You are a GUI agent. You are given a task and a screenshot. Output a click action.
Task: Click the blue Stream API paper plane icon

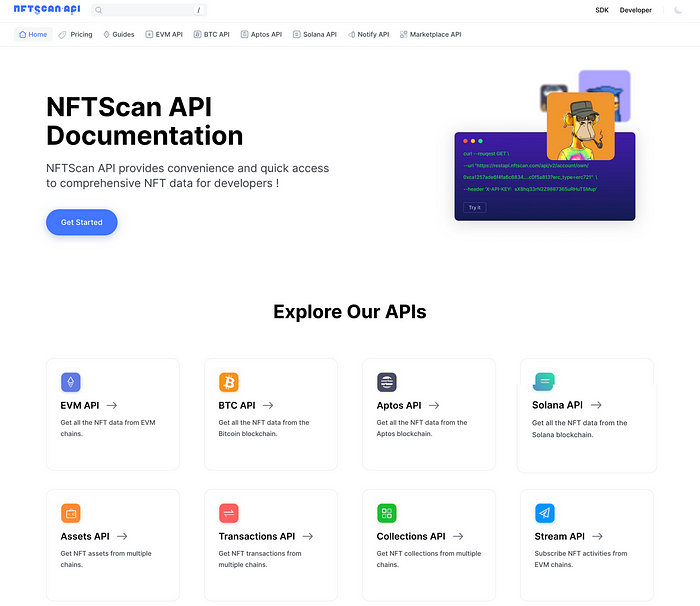pos(545,513)
